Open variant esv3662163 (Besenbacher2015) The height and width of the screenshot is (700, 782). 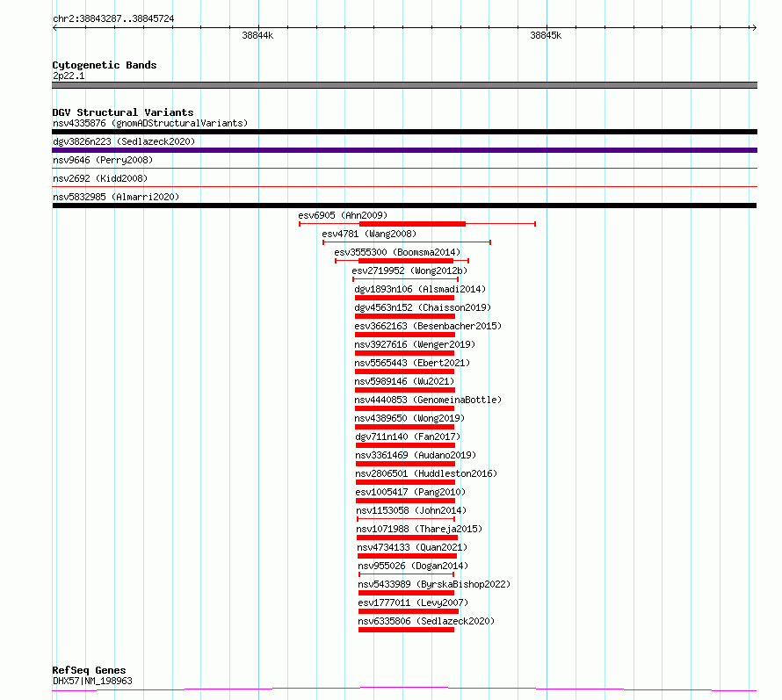click(x=428, y=326)
